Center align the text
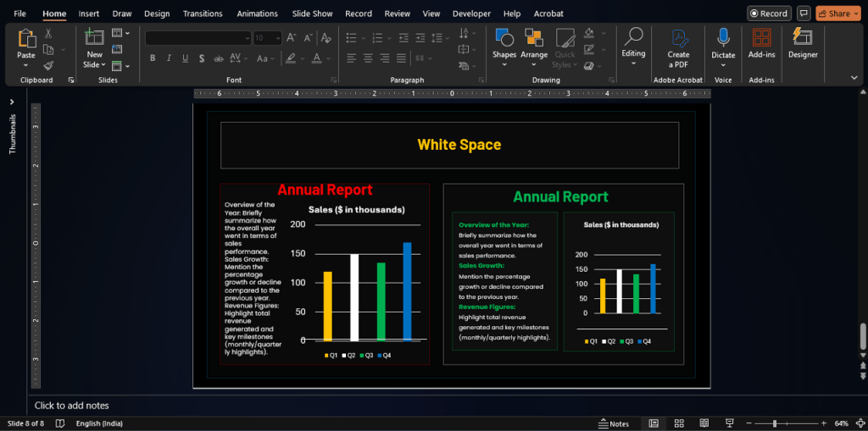The height and width of the screenshot is (431, 868). tap(368, 58)
